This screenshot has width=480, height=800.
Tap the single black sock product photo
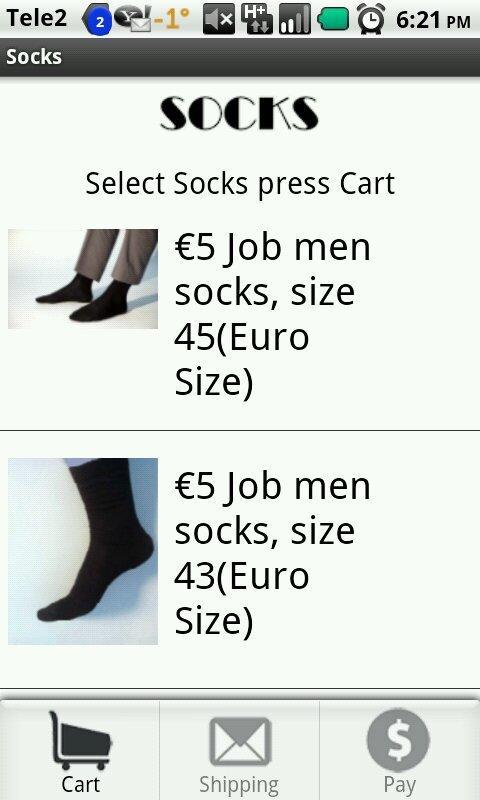(83, 551)
